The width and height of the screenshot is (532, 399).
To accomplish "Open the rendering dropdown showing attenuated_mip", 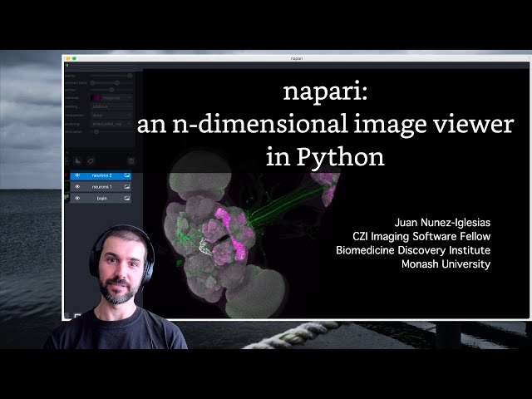I will [x=111, y=124].
